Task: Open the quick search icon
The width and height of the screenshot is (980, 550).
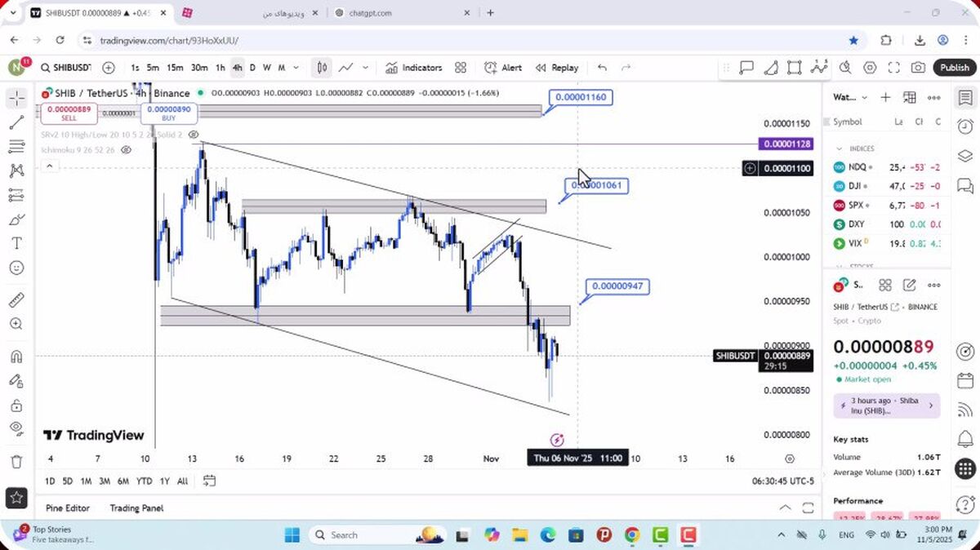Action: coord(845,68)
